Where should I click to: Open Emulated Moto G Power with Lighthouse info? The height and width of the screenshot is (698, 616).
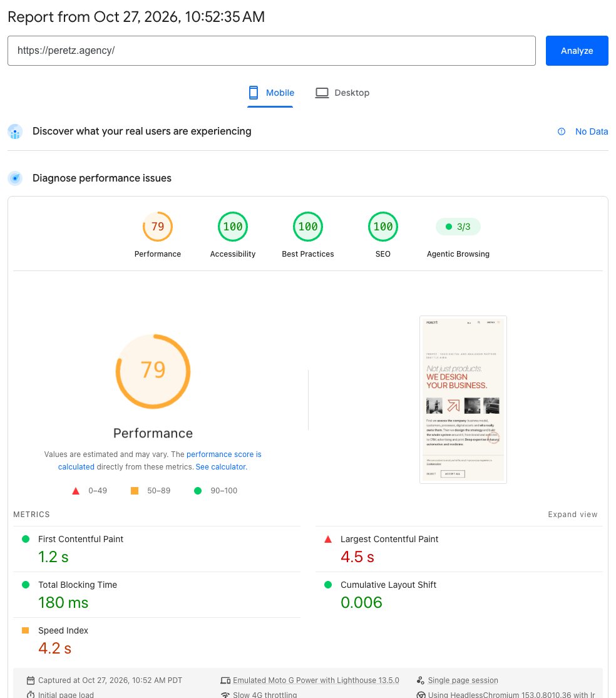tap(316, 680)
